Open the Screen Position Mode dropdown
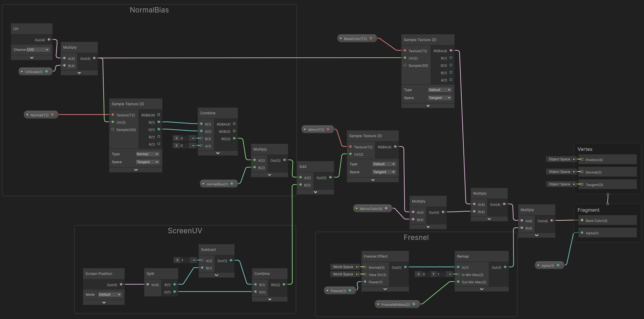644x319 pixels. coord(110,295)
